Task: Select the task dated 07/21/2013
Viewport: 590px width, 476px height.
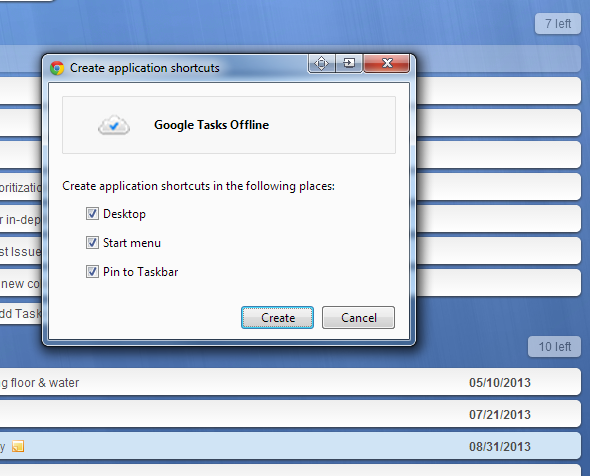Action: point(290,414)
